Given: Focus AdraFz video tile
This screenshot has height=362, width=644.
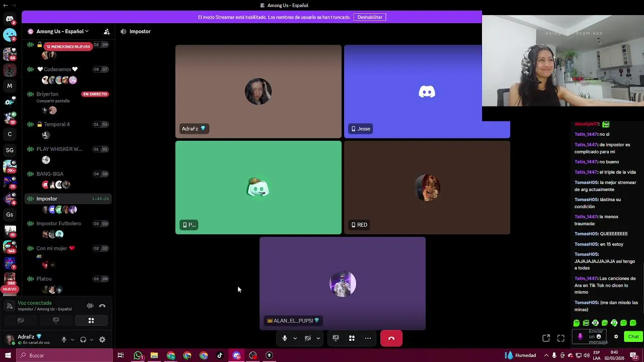Looking at the screenshot, I should (258, 92).
